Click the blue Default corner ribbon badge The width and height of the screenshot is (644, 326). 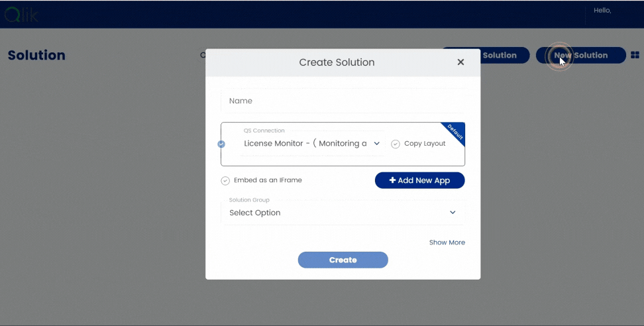tap(456, 131)
